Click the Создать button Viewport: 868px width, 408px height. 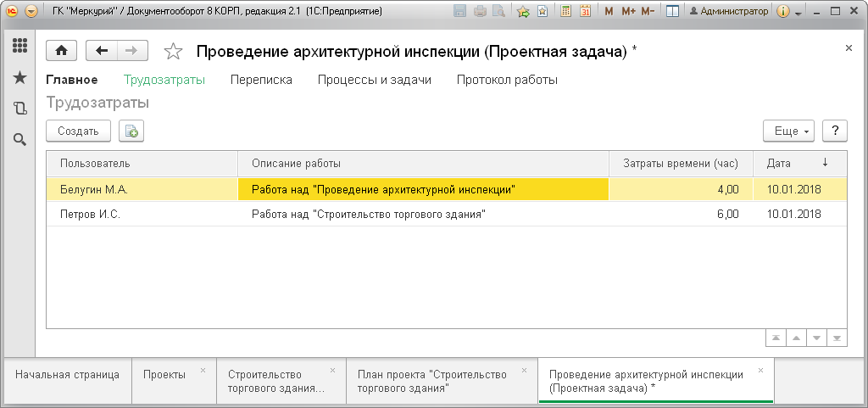[x=78, y=131]
